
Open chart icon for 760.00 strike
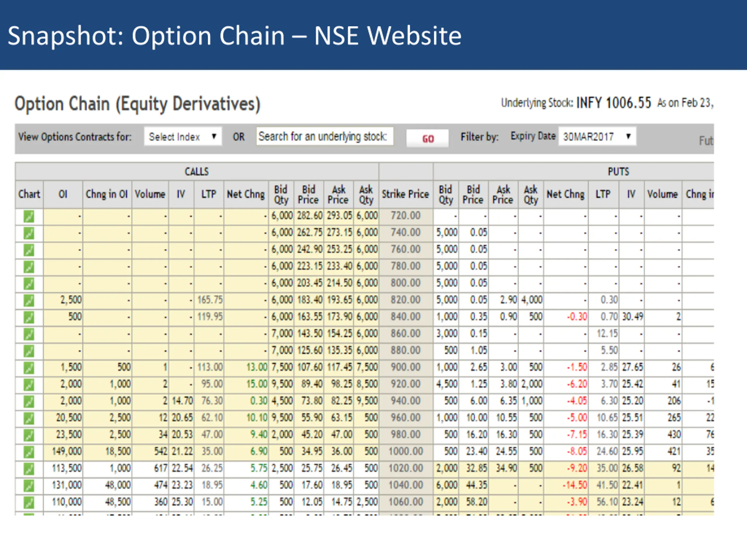[x=29, y=250]
